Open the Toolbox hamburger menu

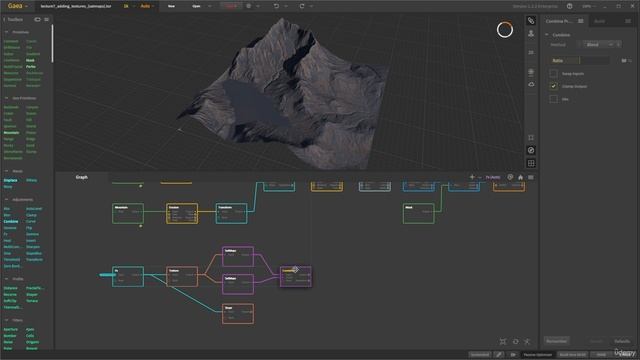point(47,19)
